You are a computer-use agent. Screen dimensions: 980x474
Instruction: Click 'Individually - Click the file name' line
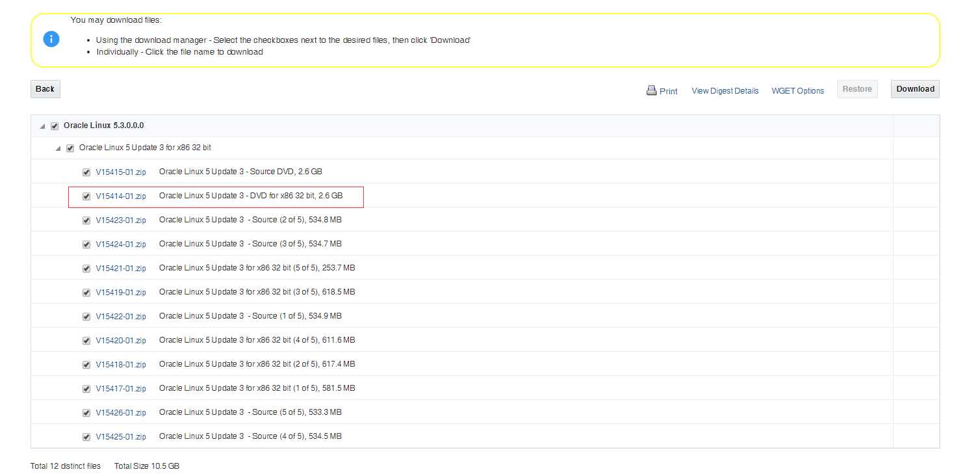coord(179,52)
